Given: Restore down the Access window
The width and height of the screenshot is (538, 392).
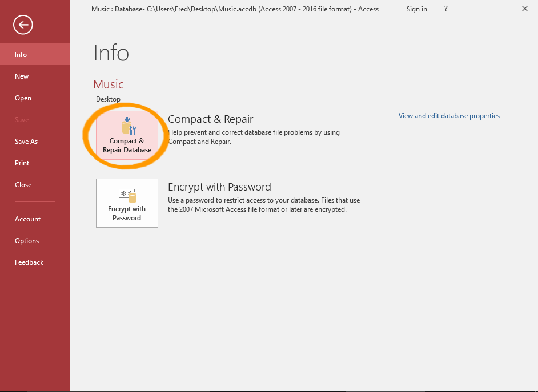Looking at the screenshot, I should coord(498,9).
